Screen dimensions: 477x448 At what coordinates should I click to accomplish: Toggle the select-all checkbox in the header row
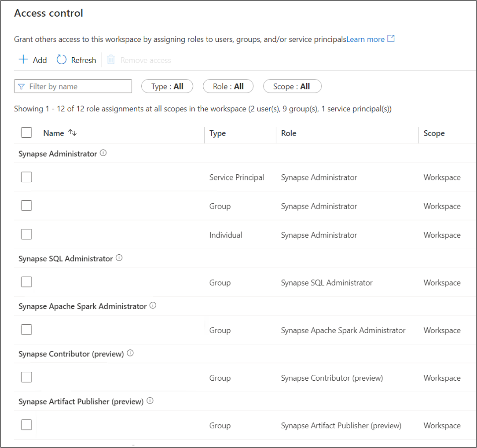coord(26,132)
